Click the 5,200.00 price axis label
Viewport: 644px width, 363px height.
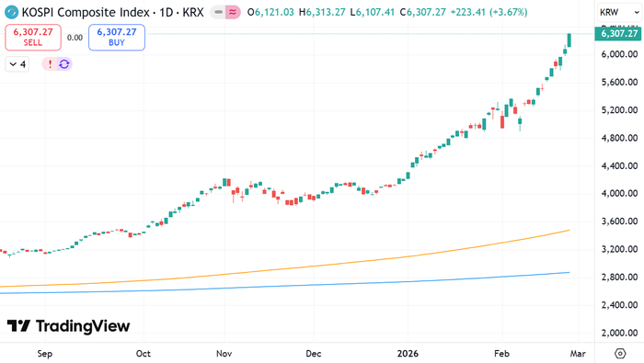619,110
